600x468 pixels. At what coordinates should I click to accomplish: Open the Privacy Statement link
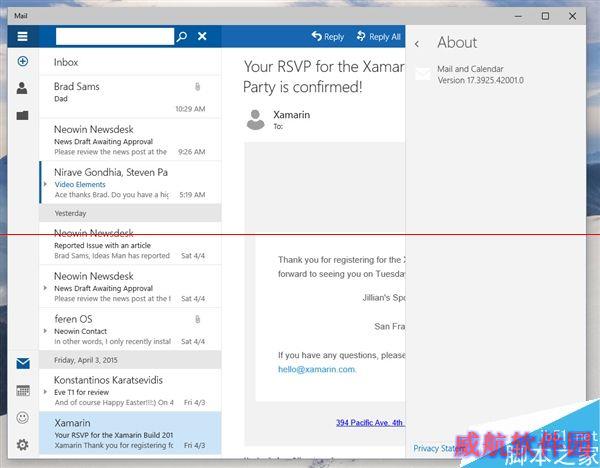tap(437, 448)
